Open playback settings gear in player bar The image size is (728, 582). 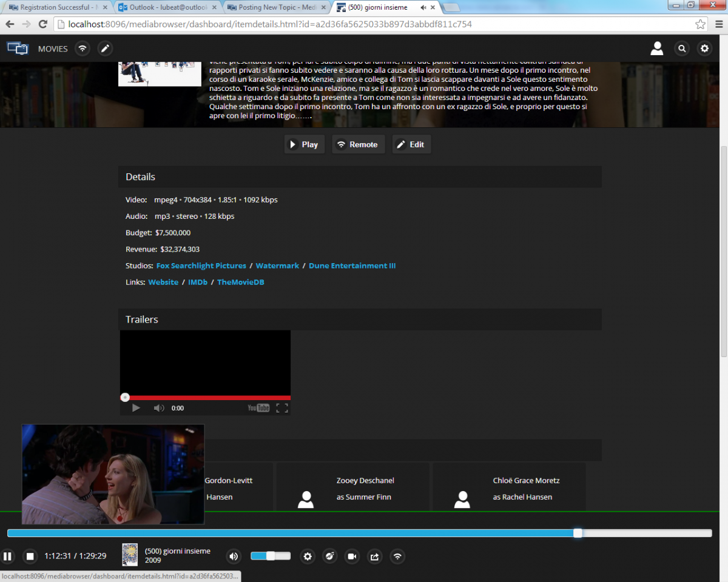[x=308, y=556]
